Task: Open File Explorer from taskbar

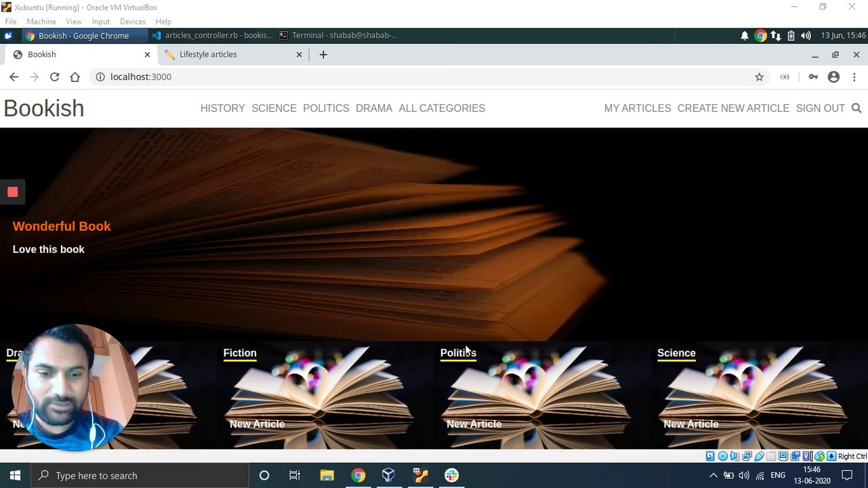Action: (x=327, y=476)
